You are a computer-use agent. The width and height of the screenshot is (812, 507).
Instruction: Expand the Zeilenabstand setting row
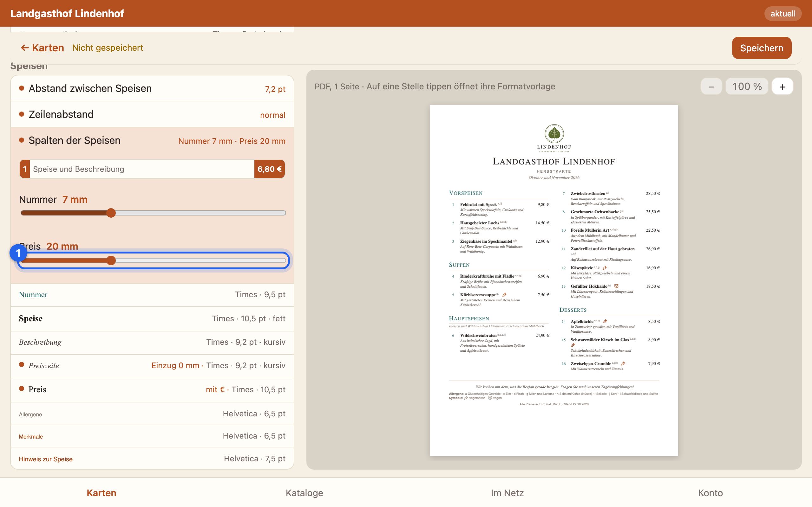152,114
